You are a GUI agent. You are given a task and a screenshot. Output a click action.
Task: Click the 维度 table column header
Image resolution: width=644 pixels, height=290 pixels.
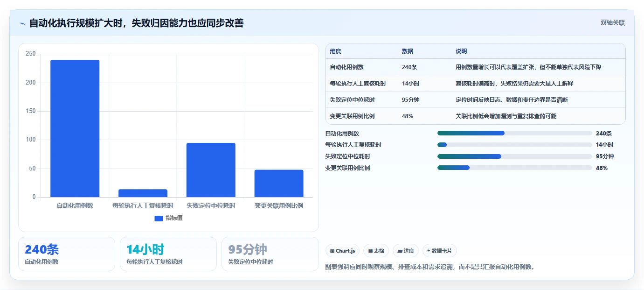(335, 51)
